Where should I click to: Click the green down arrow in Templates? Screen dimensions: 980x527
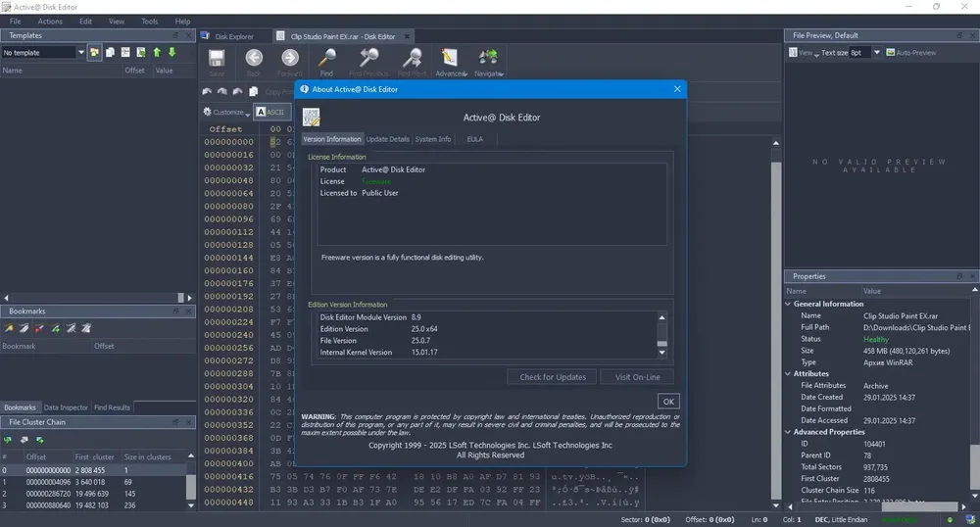[x=171, y=53]
